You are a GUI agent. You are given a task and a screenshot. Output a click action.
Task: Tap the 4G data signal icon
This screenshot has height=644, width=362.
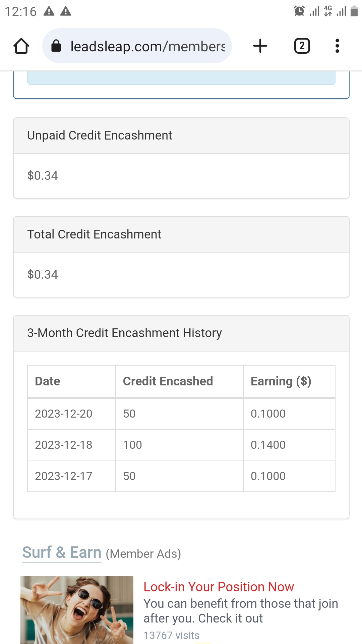click(328, 11)
